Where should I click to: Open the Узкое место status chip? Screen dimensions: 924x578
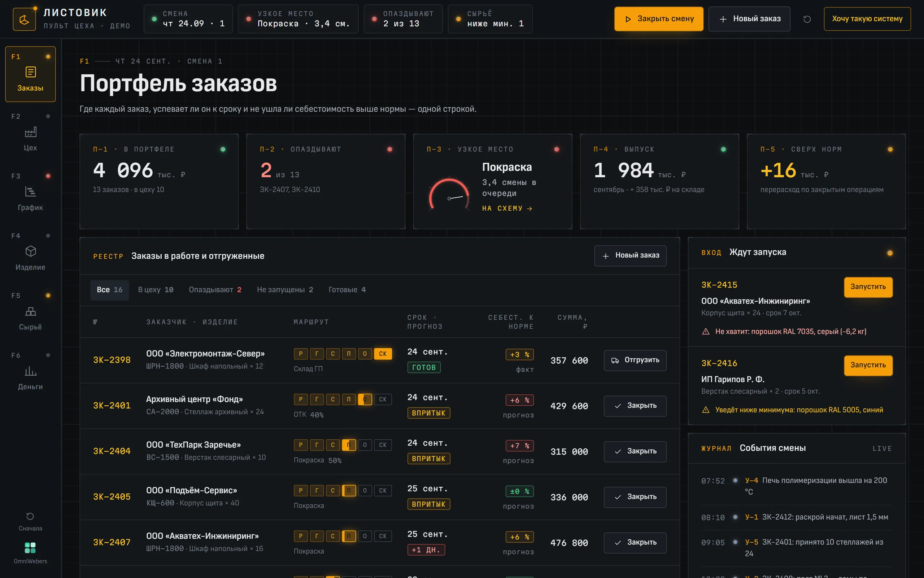pos(298,19)
